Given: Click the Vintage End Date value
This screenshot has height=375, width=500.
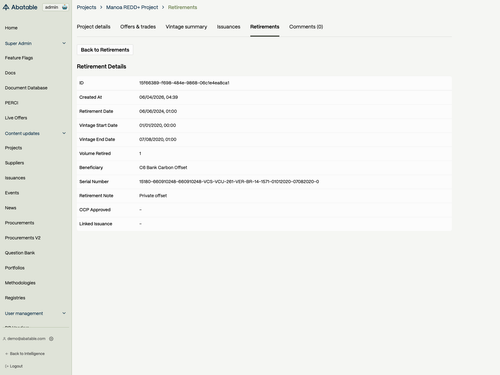Looking at the screenshot, I should pos(158,139).
